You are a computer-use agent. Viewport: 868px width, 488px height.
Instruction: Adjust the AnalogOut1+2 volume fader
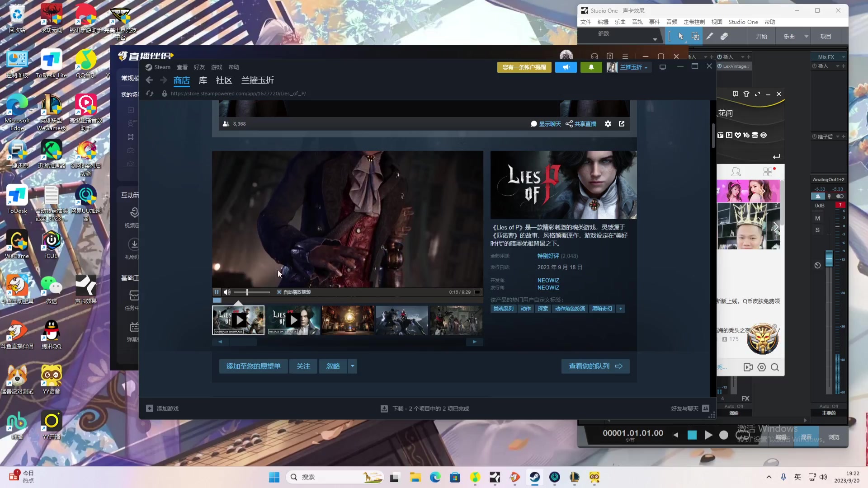[829, 259]
